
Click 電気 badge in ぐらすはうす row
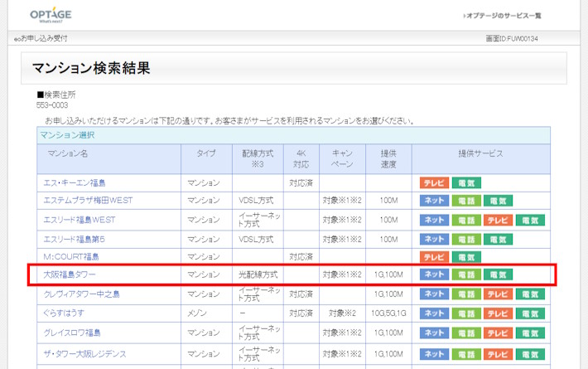click(530, 313)
